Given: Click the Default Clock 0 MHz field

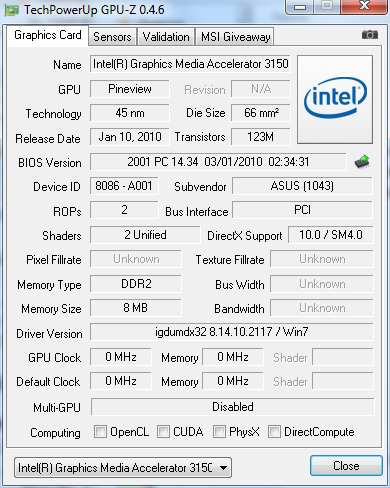Looking at the screenshot, I should pyautogui.click(x=121, y=381).
